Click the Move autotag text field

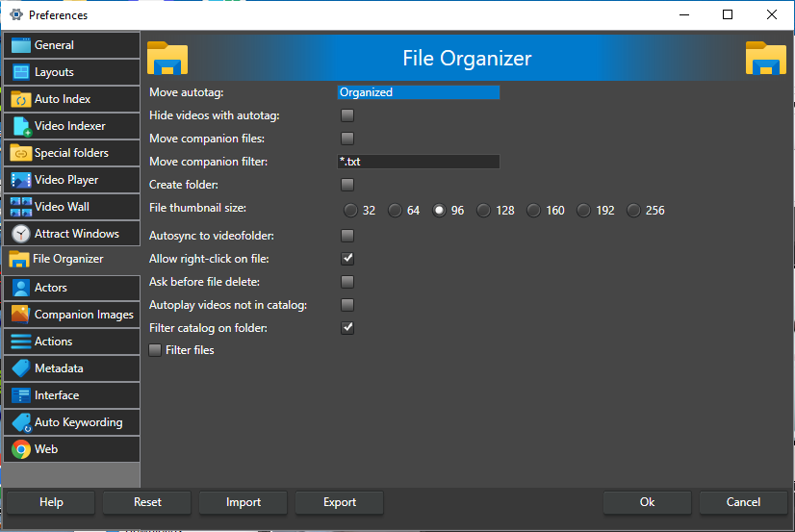tap(419, 92)
